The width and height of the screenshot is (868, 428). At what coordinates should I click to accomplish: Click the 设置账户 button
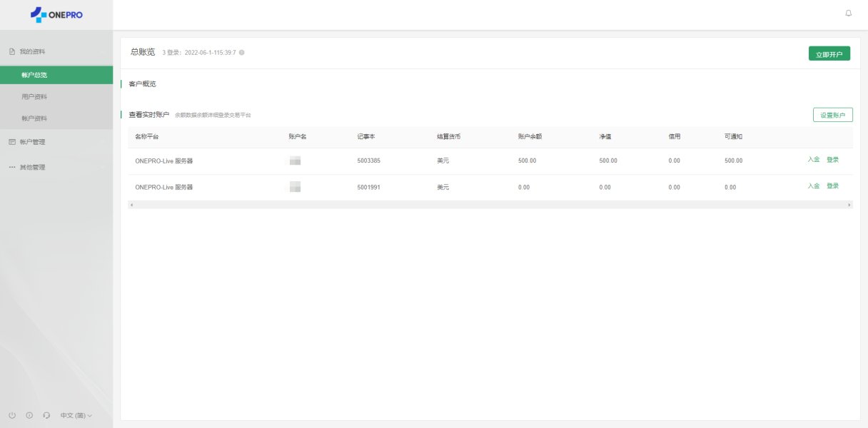833,115
